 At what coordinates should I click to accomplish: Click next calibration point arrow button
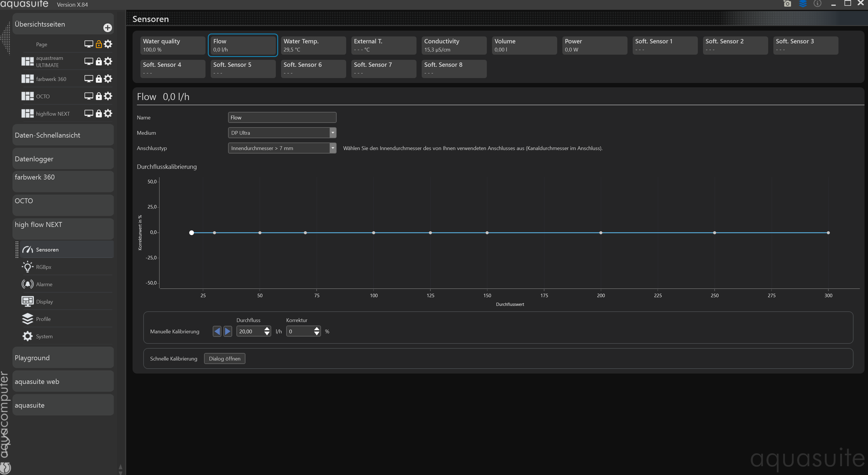point(228,331)
